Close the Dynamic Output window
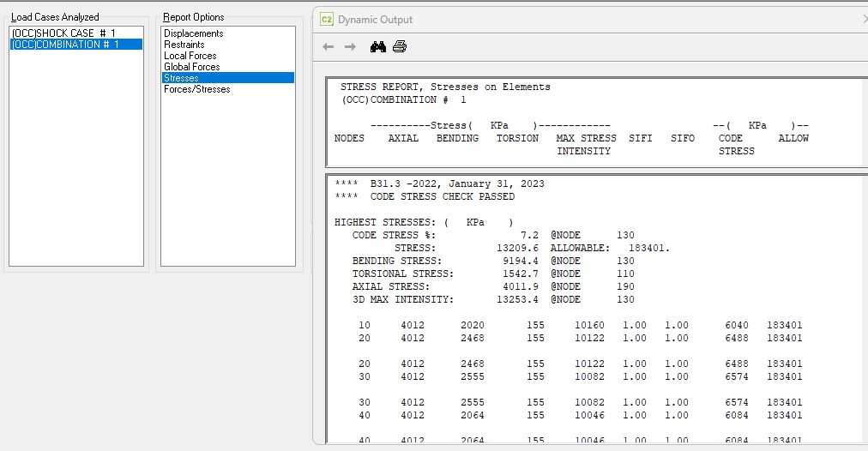This screenshot has width=868, height=451. click(x=864, y=19)
